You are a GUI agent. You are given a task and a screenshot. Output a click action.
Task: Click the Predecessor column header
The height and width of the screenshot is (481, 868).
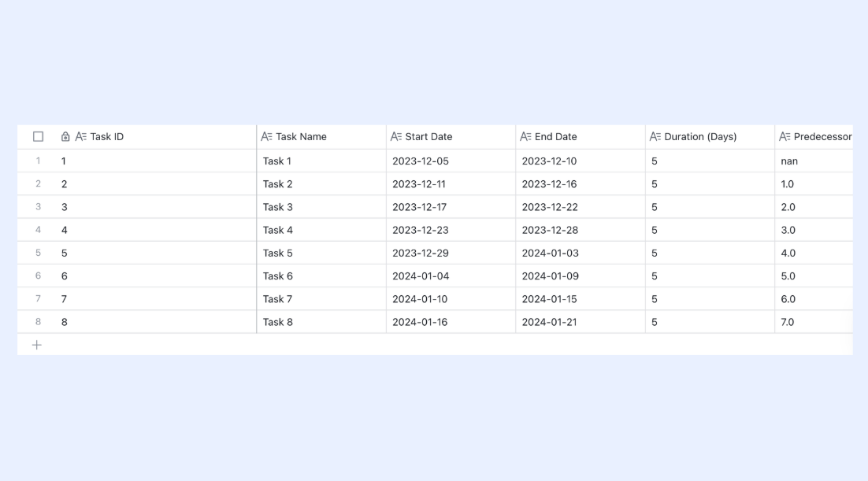pos(814,137)
